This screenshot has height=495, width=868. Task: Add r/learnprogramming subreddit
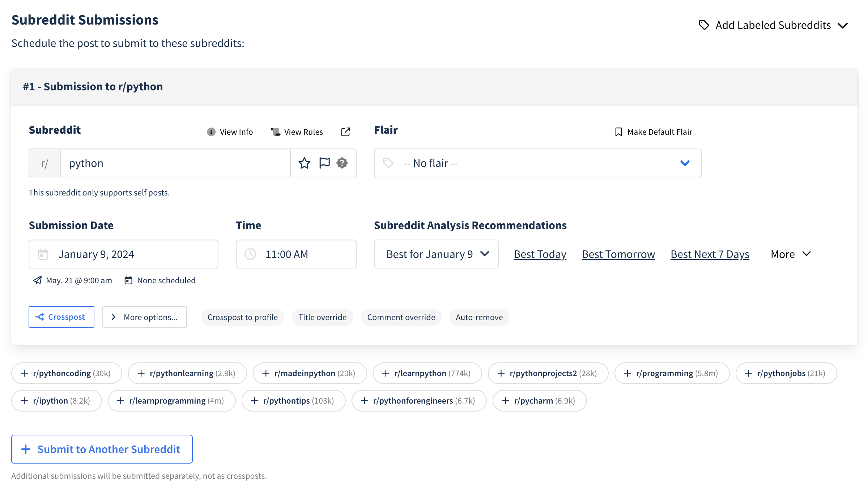tap(171, 401)
